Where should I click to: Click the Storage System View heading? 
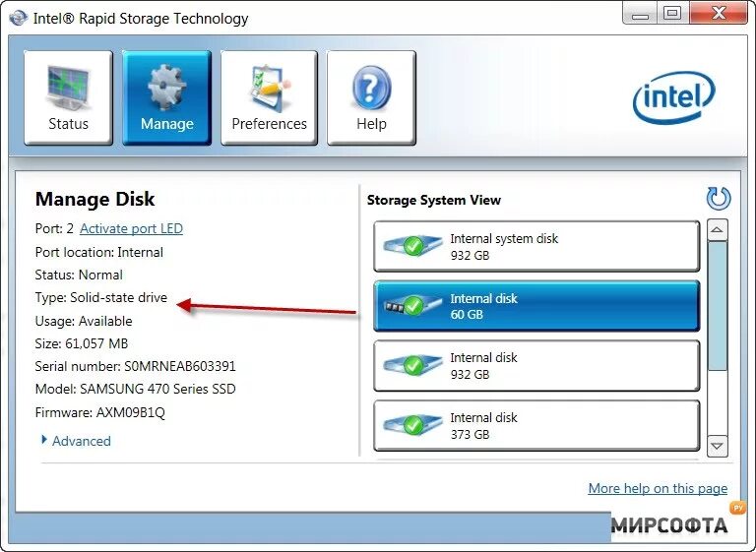434,200
